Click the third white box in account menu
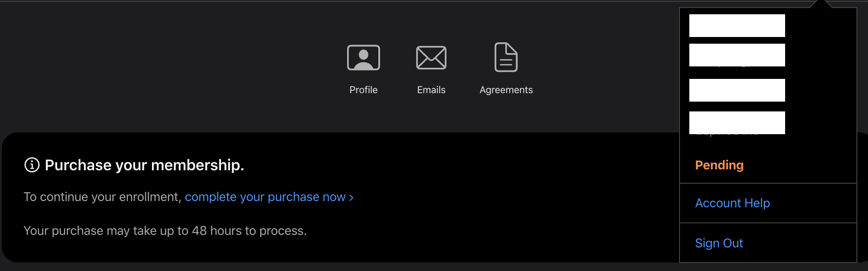The image size is (868, 271). (x=737, y=90)
